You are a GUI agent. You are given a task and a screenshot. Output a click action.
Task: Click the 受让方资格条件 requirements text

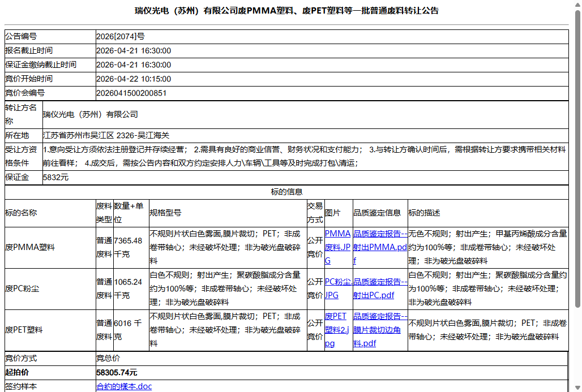coord(305,156)
